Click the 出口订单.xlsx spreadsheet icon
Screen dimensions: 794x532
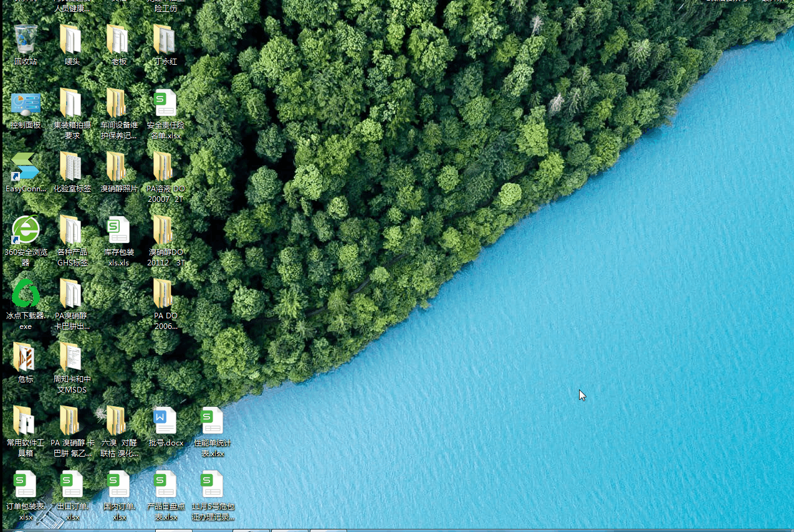72,485
